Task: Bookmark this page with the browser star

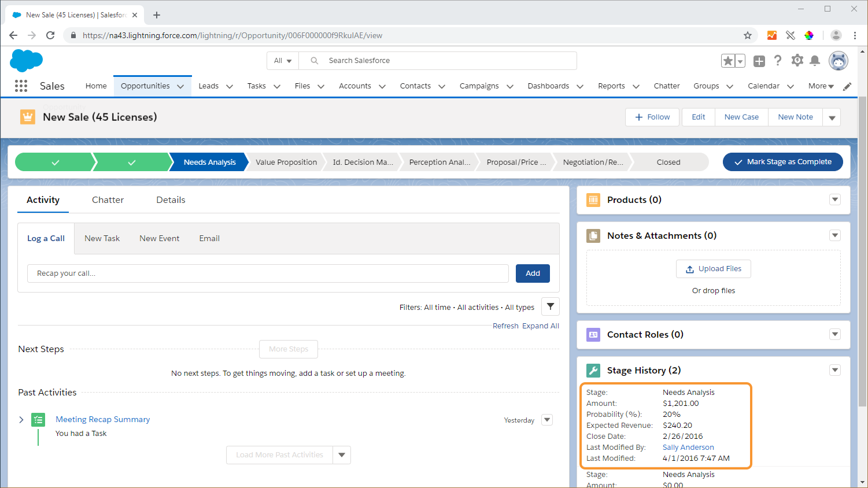Action: click(x=748, y=35)
